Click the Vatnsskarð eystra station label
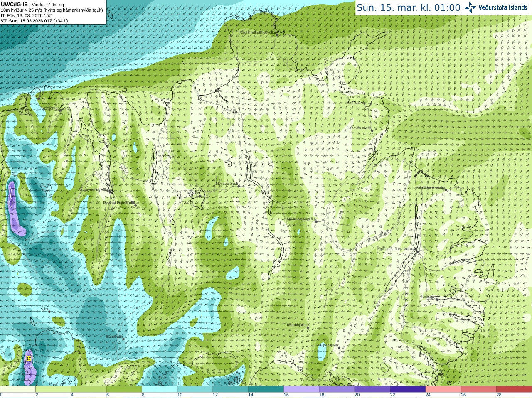 point(431,187)
